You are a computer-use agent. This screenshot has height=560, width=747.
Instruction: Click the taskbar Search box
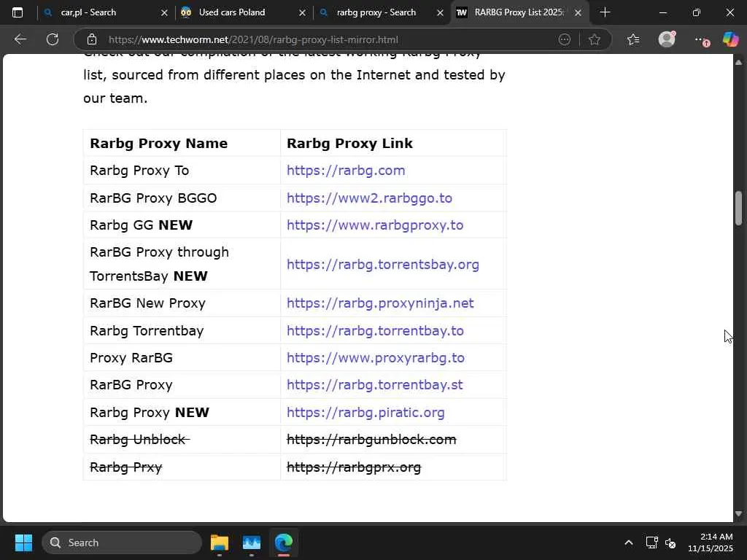[x=122, y=542]
